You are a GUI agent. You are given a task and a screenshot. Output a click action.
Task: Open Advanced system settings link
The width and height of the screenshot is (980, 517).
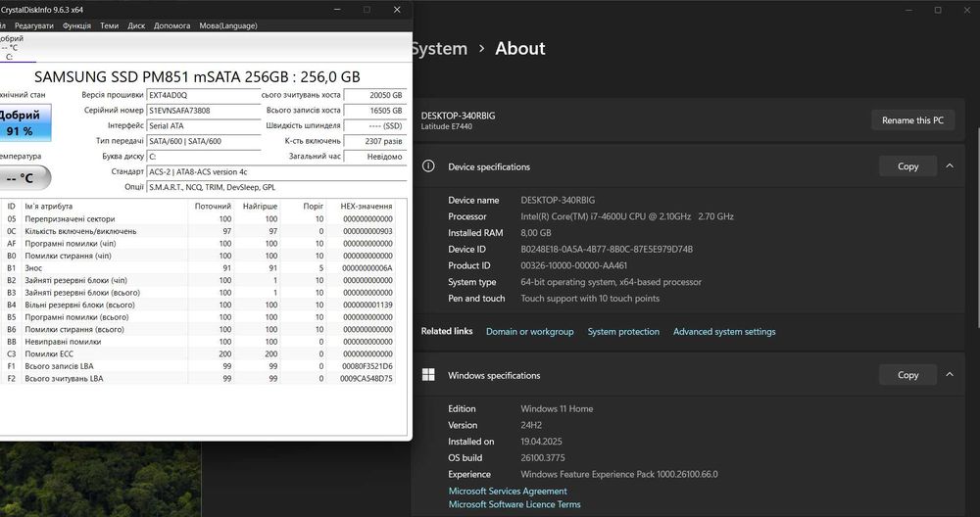coord(724,332)
